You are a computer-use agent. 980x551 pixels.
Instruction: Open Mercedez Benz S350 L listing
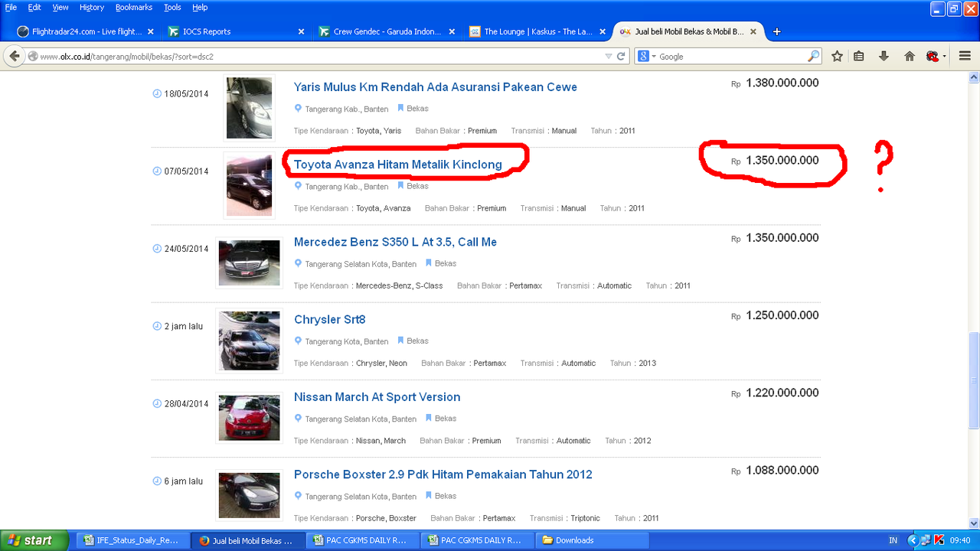point(395,242)
